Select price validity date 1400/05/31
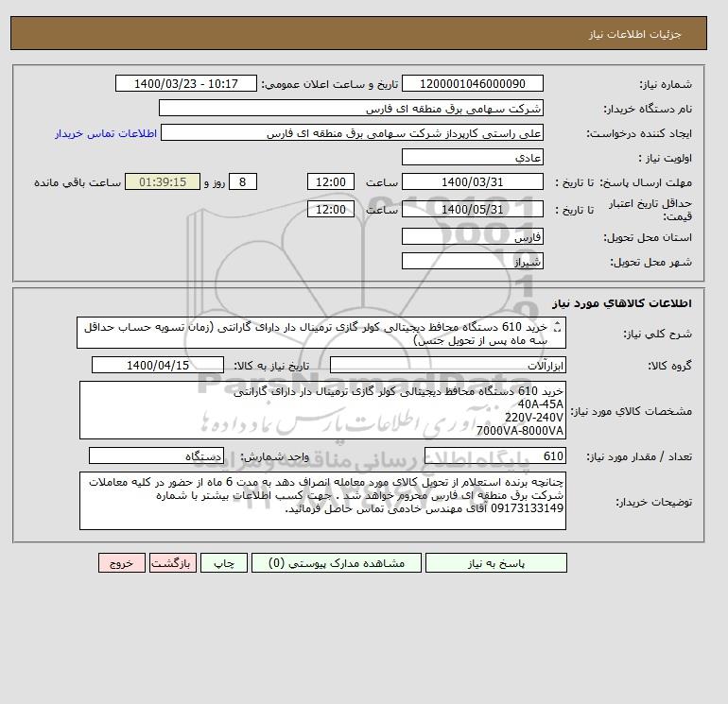Screen dimensions: 728x704 point(472,209)
